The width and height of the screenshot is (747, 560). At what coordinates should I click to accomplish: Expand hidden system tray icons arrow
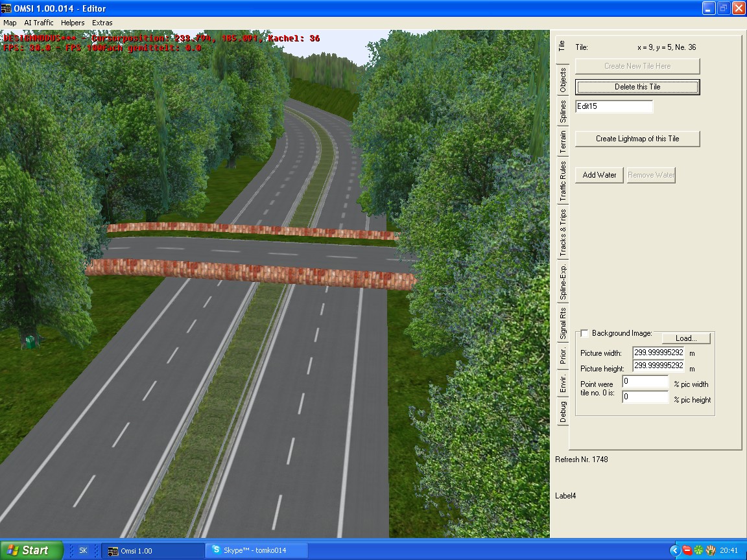point(674,550)
